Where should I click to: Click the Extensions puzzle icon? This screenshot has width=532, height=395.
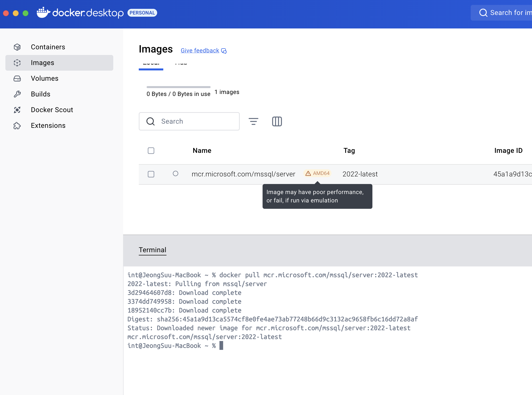(x=17, y=126)
